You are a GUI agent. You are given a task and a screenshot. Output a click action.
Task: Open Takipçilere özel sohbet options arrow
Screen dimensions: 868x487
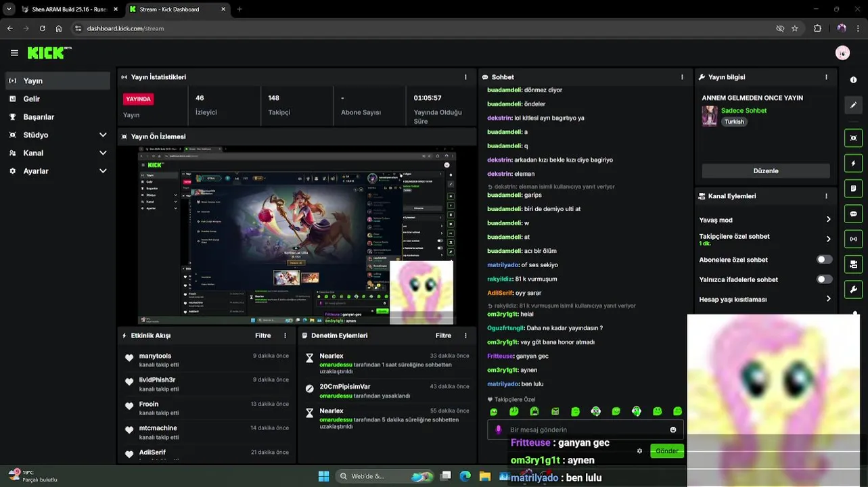point(828,239)
